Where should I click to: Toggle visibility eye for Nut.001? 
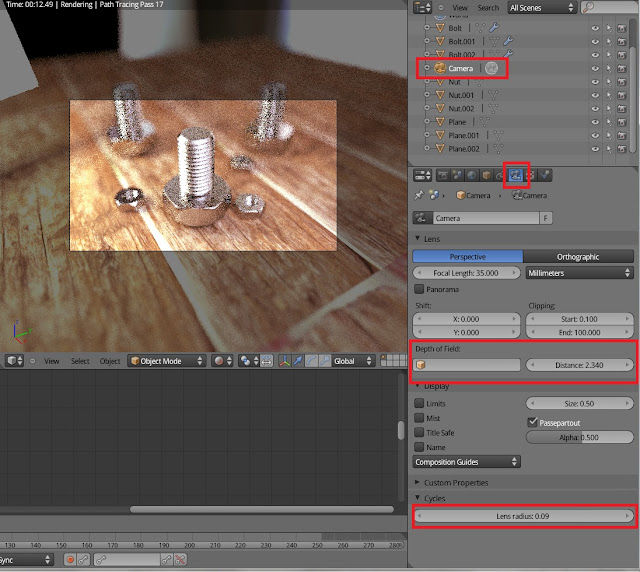(x=595, y=95)
